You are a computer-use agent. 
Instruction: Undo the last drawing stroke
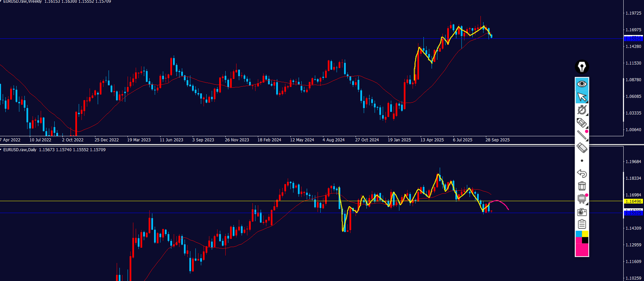(x=582, y=174)
